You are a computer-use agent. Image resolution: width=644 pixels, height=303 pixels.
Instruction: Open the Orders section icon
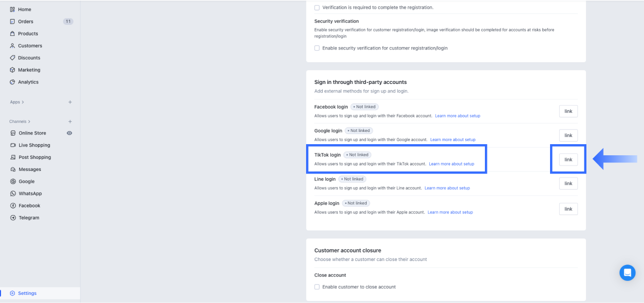tap(12, 22)
